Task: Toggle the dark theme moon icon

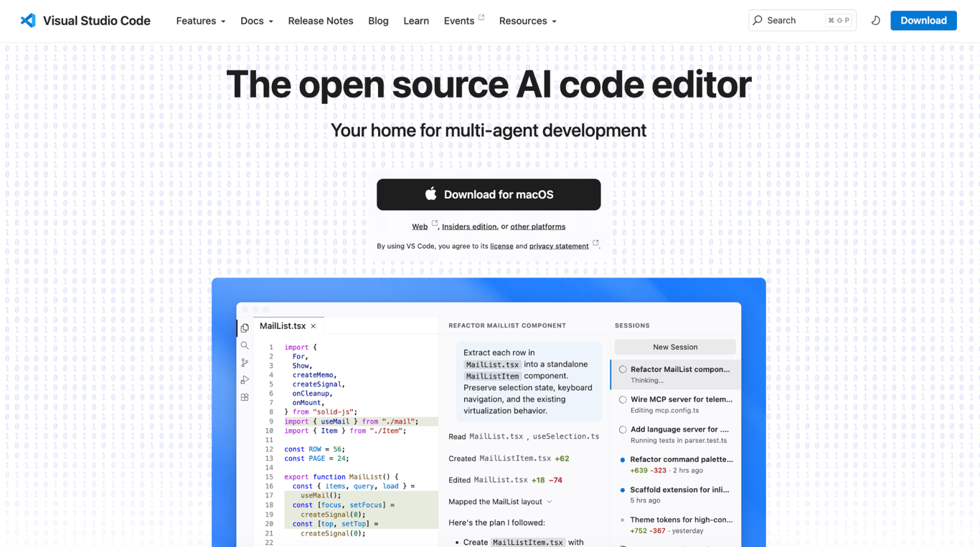Action: point(876,21)
